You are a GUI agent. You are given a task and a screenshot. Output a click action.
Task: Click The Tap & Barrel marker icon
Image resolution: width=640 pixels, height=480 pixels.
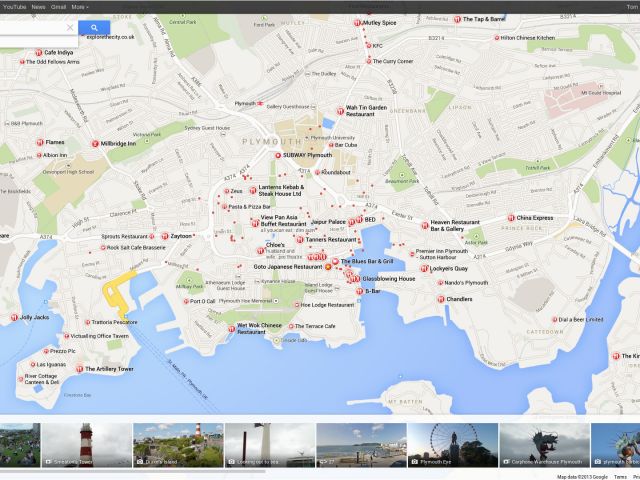(457, 19)
